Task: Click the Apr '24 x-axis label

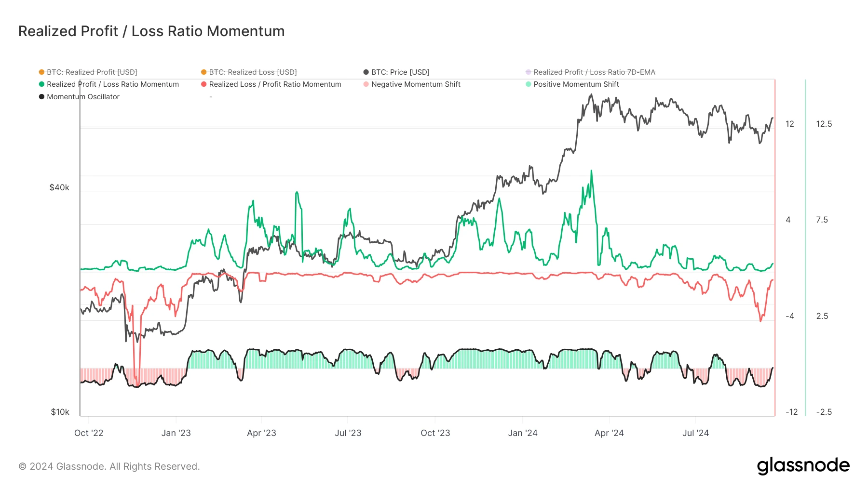Action: click(609, 433)
